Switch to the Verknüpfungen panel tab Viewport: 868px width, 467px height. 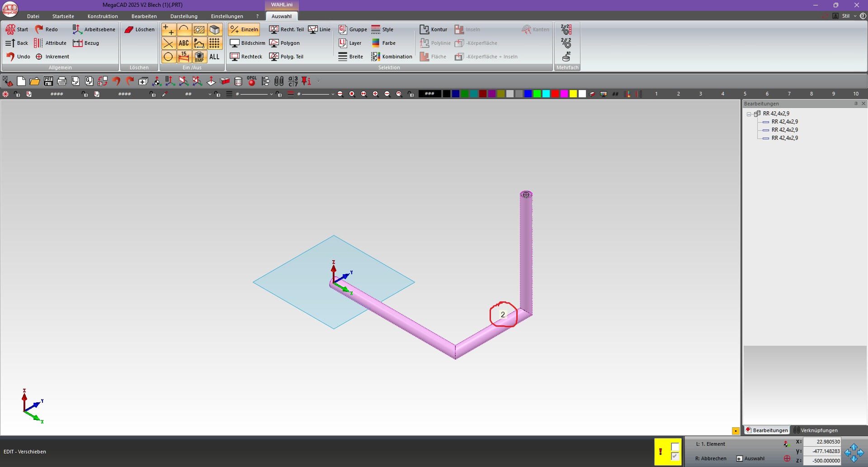coord(816,430)
